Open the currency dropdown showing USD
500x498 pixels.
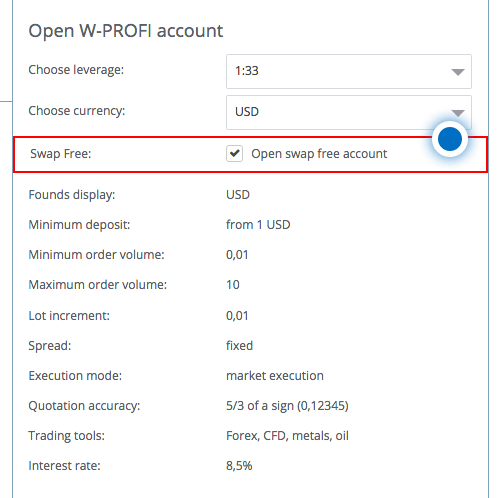tap(349, 112)
